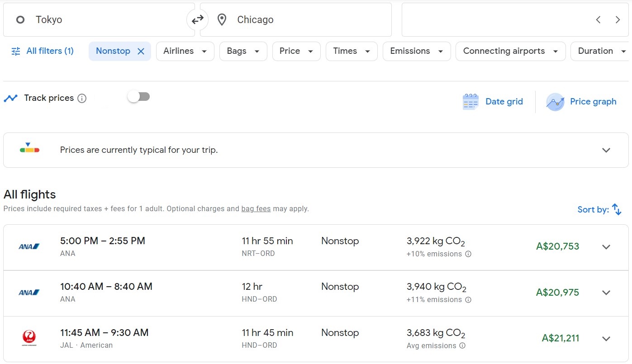The image size is (632, 364).
Task: Click the Price graph chart icon
Action: (555, 102)
